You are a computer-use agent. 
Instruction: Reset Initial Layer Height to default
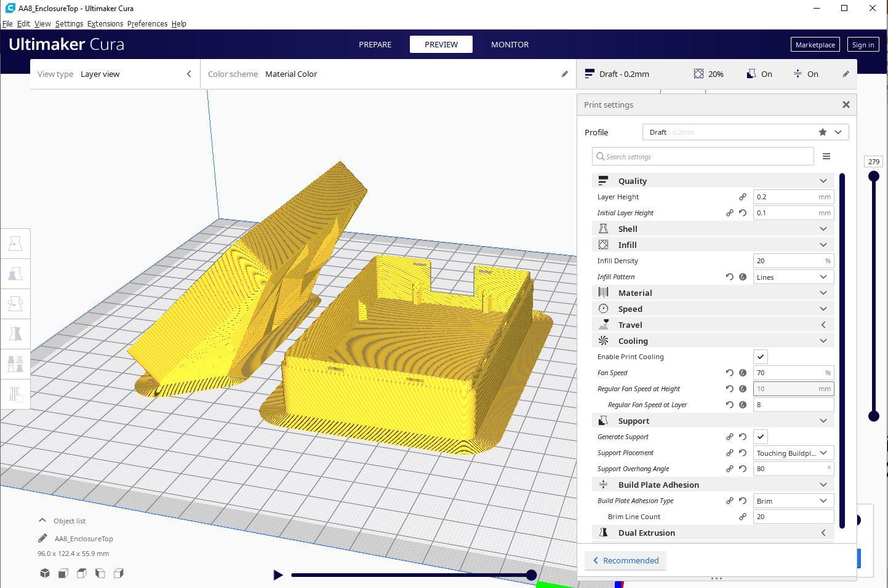(x=743, y=213)
